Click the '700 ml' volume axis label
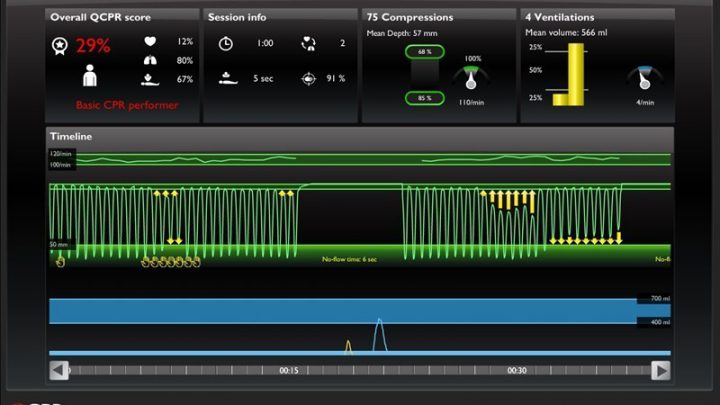720x405 pixels. [x=660, y=298]
